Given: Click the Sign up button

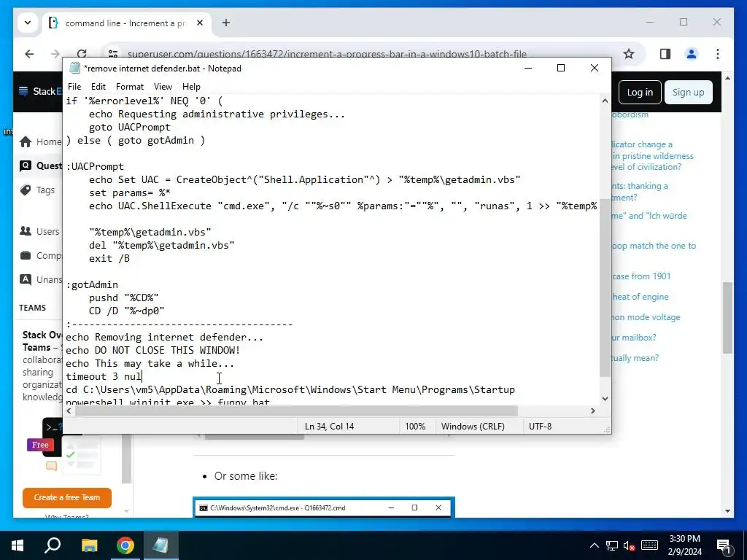Looking at the screenshot, I should (688, 93).
